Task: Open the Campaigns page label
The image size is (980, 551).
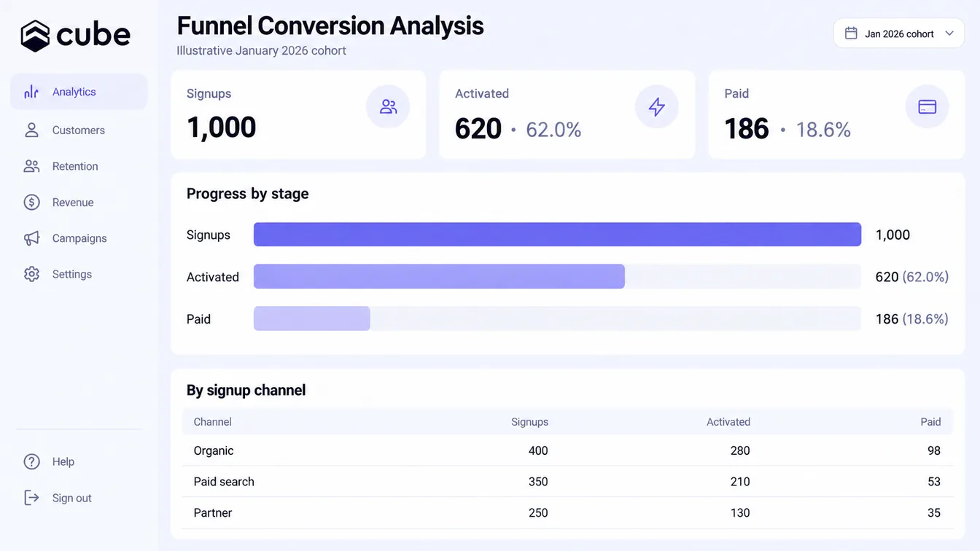Action: pos(79,238)
